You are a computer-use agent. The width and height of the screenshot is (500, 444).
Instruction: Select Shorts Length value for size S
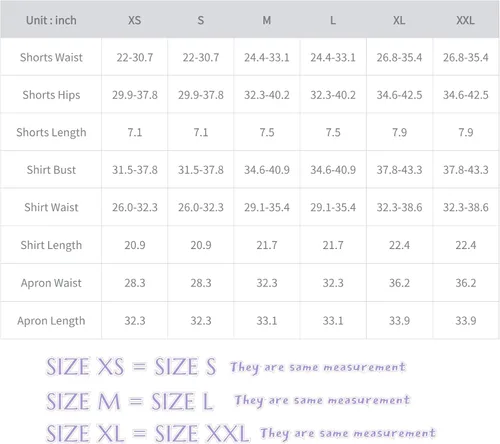click(x=201, y=132)
